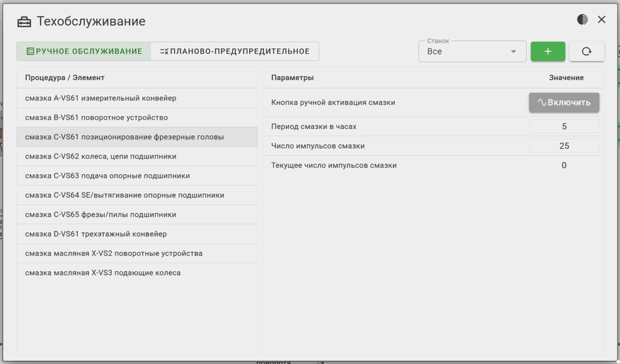620x364 pixels.
Task: Select смазка масляная X-VS3 подающие колеса
Action: coord(137,273)
